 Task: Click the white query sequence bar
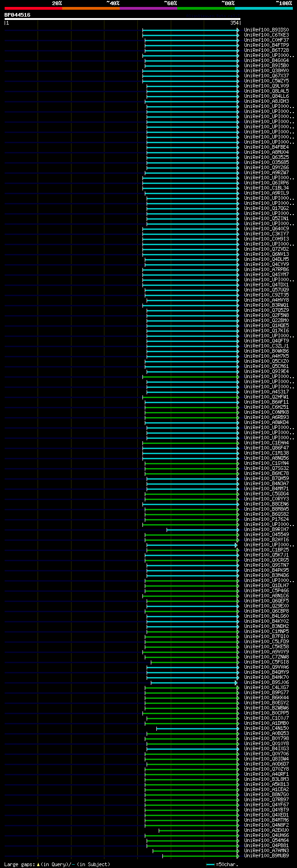click(x=122, y=19)
